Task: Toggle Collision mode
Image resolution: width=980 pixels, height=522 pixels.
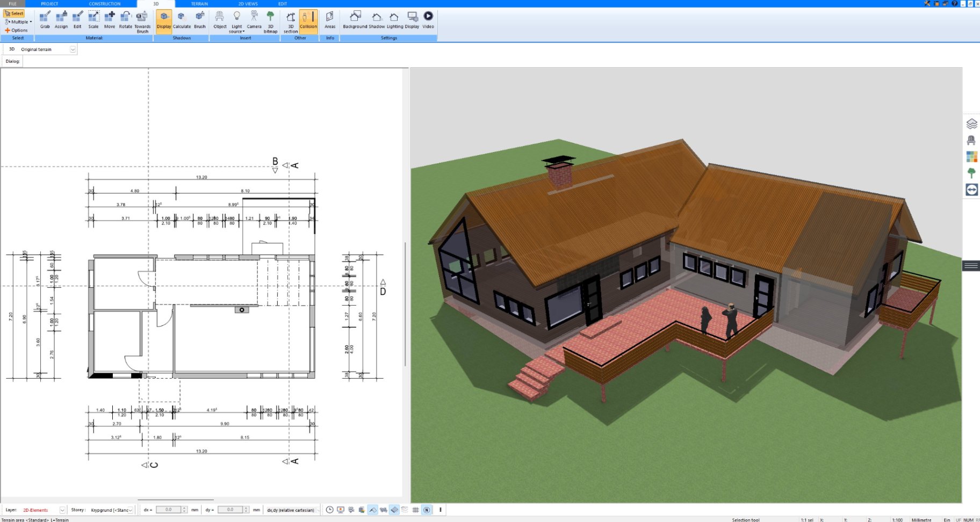Action: tap(308, 21)
